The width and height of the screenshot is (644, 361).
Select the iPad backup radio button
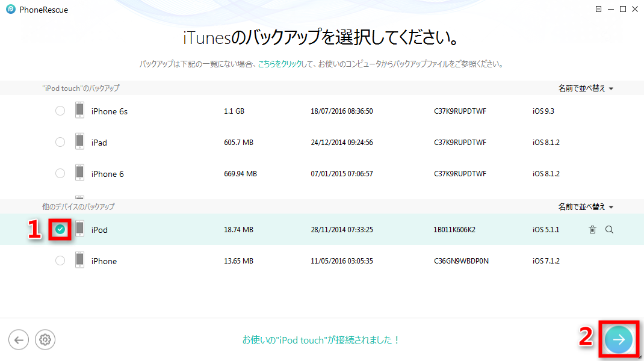pos(60,142)
